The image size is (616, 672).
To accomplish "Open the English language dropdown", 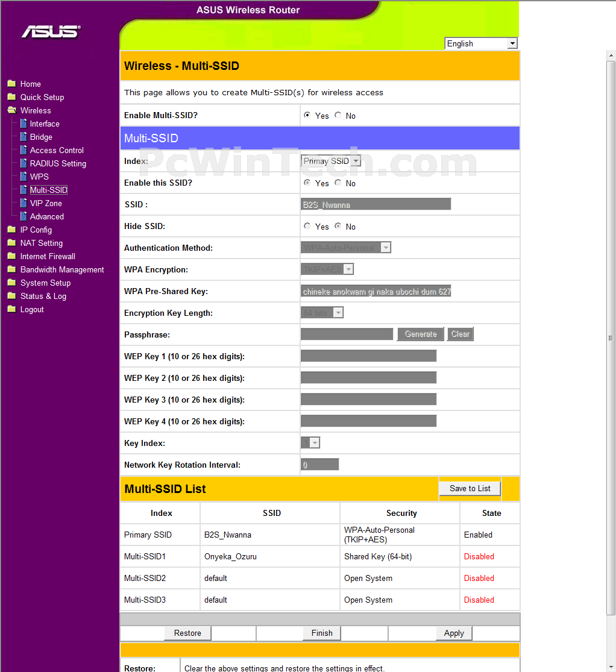I will point(481,43).
